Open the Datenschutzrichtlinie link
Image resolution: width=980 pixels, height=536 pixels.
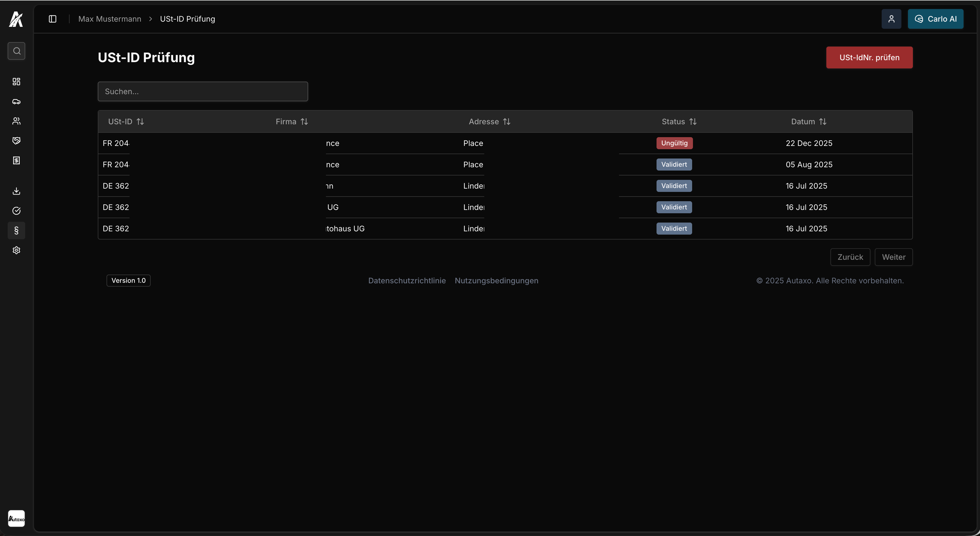(407, 281)
